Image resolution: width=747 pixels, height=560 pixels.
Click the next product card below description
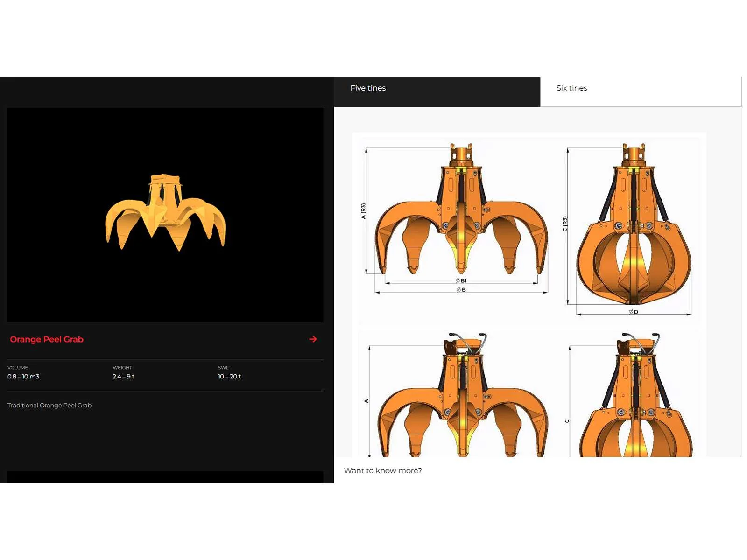165,477
